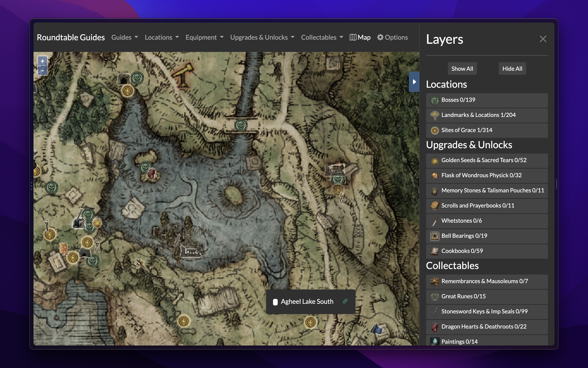Viewport: 588px width, 368px height.
Task: Open the Collectables dropdown menu
Action: point(322,37)
